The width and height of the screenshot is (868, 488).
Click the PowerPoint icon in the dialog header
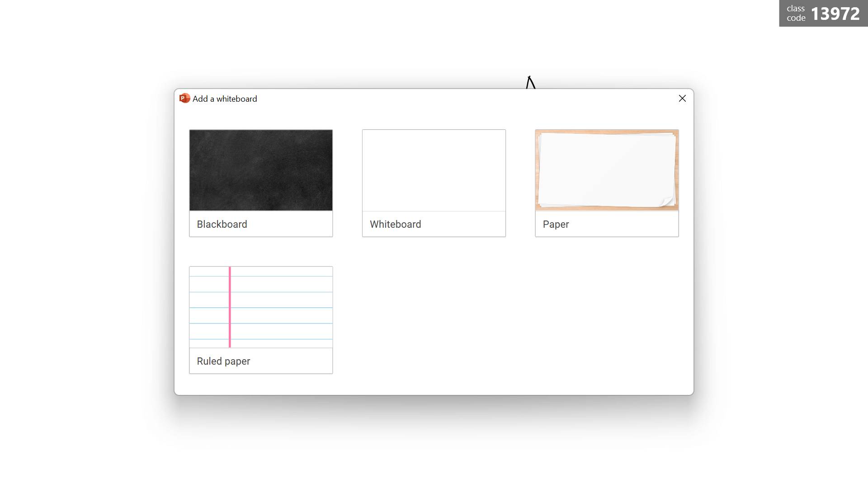click(184, 98)
